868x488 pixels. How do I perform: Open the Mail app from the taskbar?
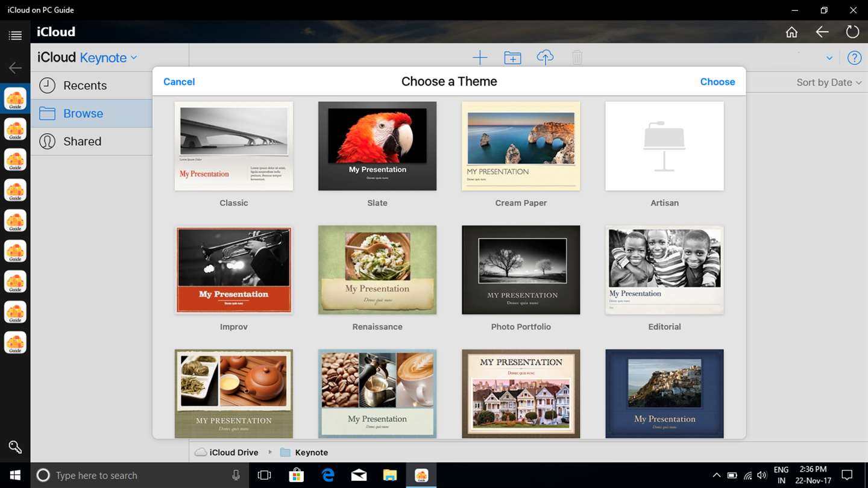tap(359, 475)
